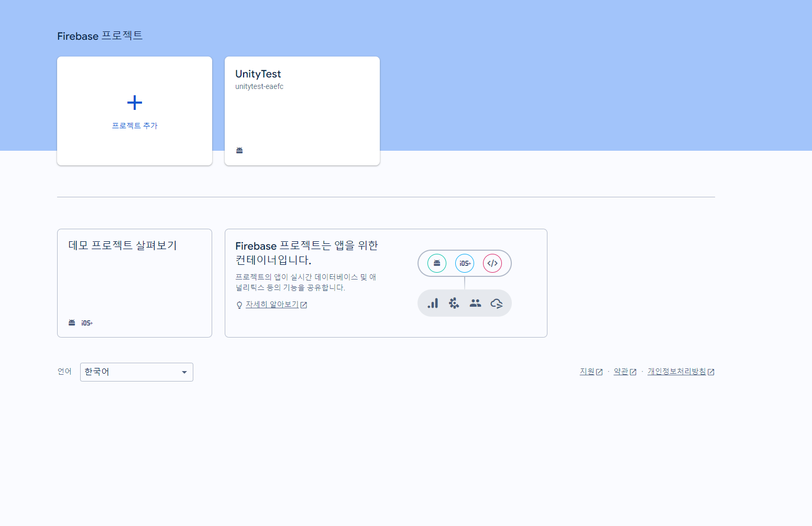Click the cloud messaging icon in diagram
The height and width of the screenshot is (526, 812).
click(x=497, y=303)
